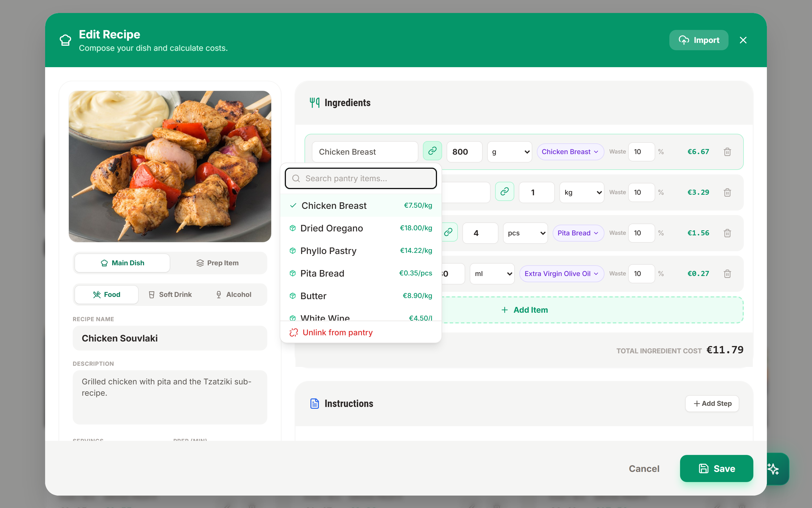Image resolution: width=812 pixels, height=508 pixels.
Task: Click the Import button
Action: click(x=699, y=40)
